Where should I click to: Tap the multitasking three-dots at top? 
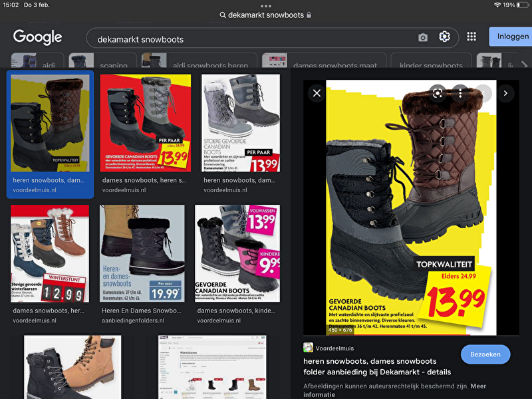pos(265,6)
